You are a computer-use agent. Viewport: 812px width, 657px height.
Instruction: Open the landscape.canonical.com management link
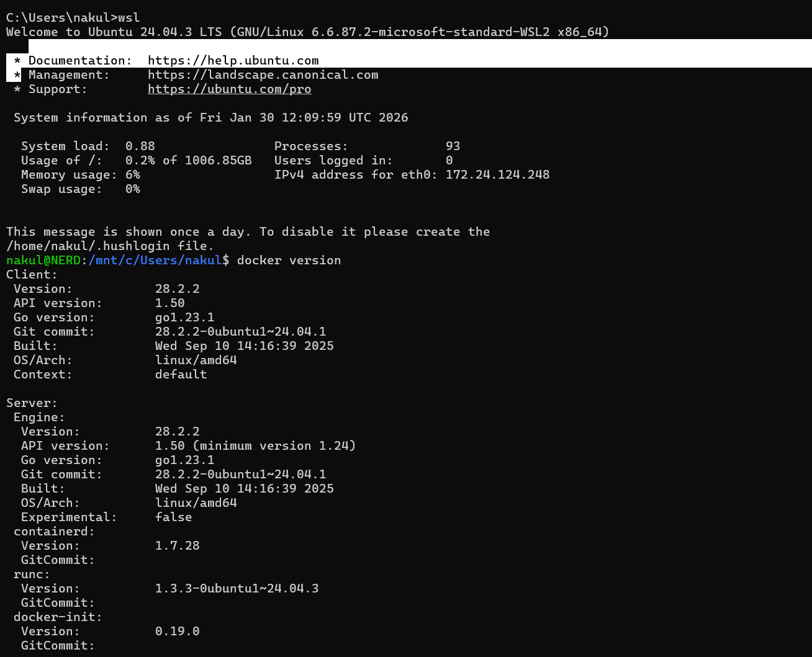click(263, 74)
